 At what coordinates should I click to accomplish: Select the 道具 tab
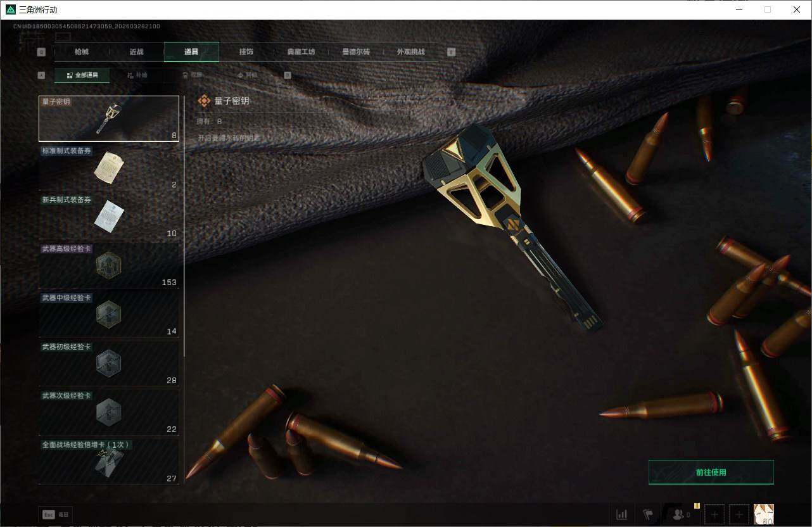pos(191,52)
